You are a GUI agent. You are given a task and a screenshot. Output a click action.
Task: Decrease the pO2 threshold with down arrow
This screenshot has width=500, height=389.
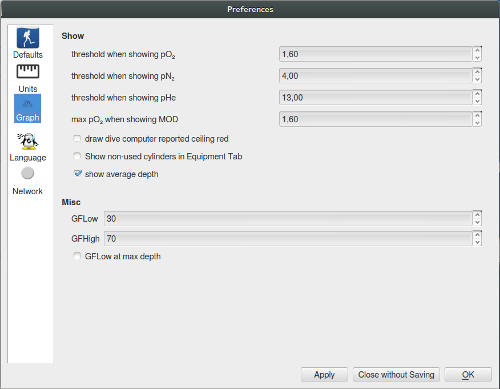tap(477, 58)
